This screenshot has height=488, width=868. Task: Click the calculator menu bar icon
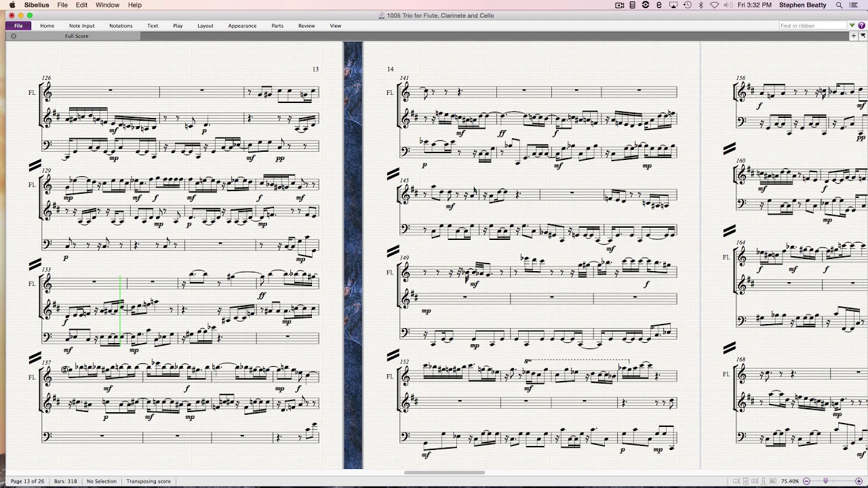click(632, 5)
